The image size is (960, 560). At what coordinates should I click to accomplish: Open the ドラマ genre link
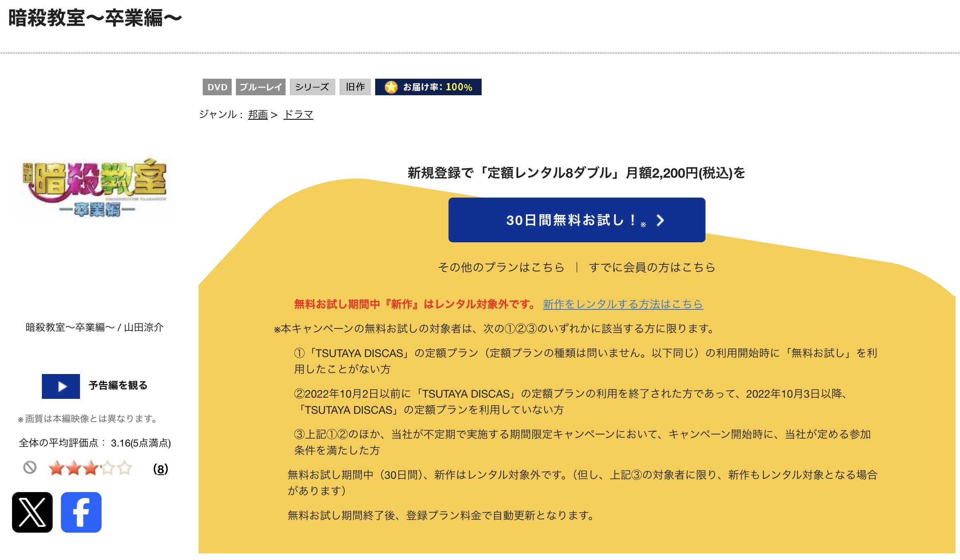298,114
